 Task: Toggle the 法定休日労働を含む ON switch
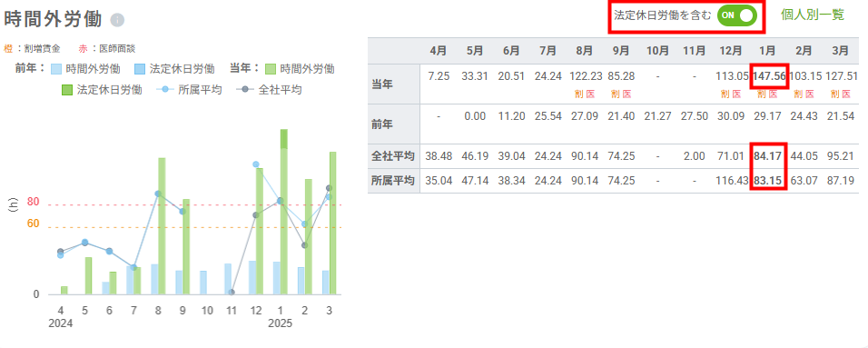pos(737,15)
